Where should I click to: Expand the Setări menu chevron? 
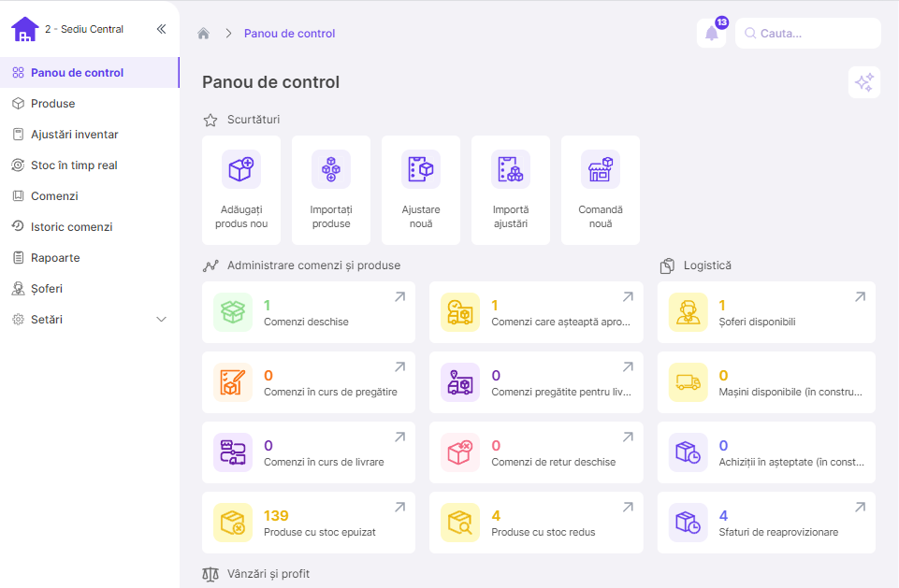coord(161,320)
